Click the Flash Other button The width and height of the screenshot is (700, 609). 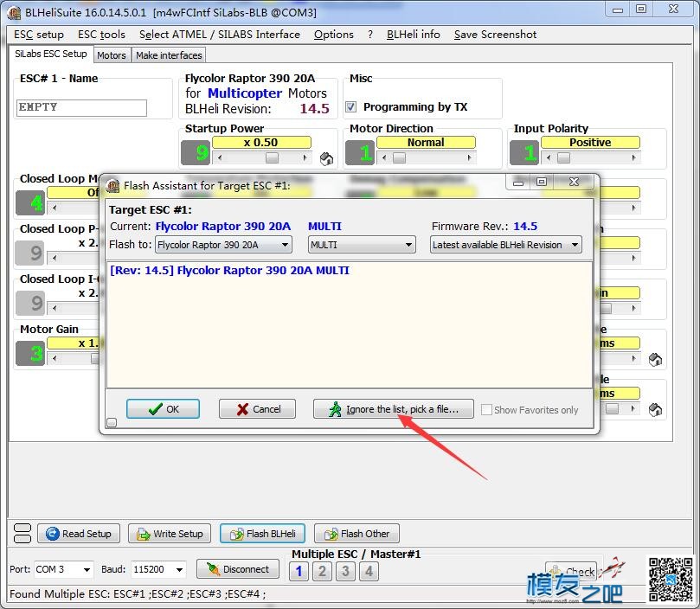[x=356, y=534]
